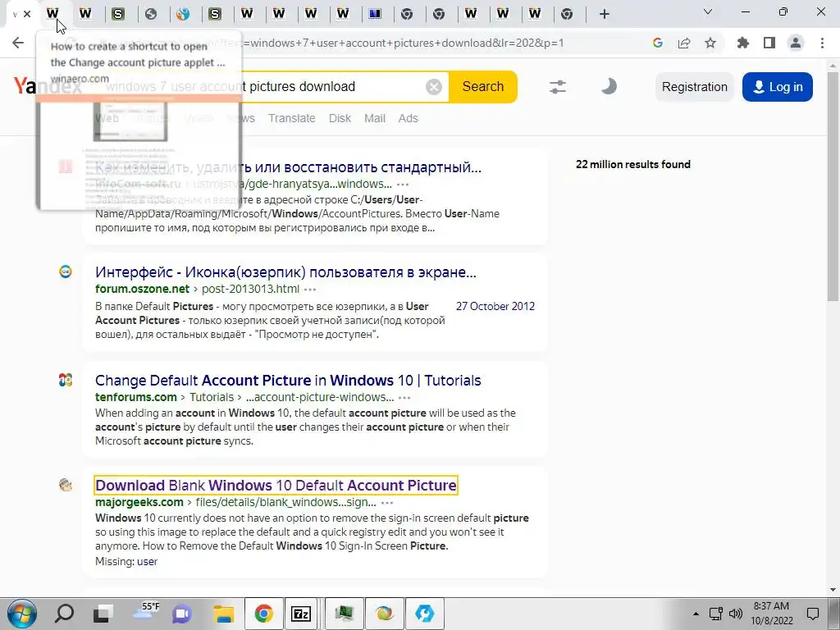Click the 8:37 AM taskbar clock
Screen dimensions: 840x630
[x=771, y=614]
